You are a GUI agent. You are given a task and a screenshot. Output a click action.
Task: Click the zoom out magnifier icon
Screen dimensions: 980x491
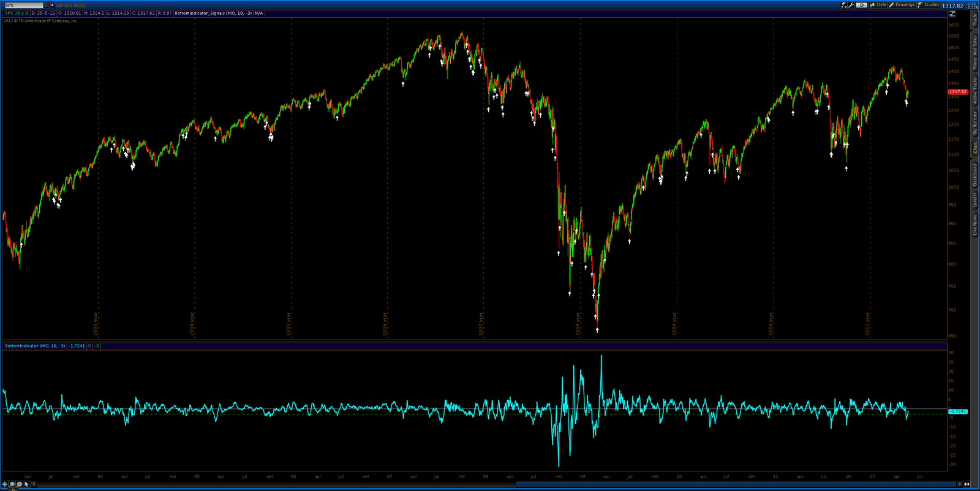[20, 484]
